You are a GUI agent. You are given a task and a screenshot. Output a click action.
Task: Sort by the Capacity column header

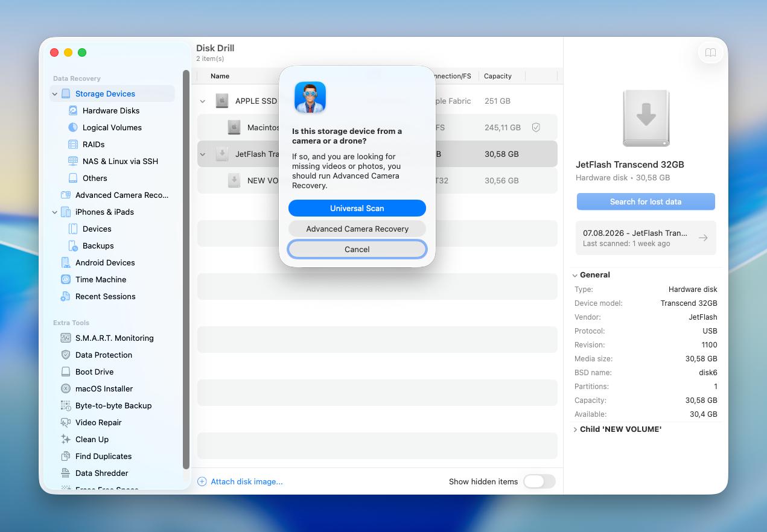tap(498, 76)
